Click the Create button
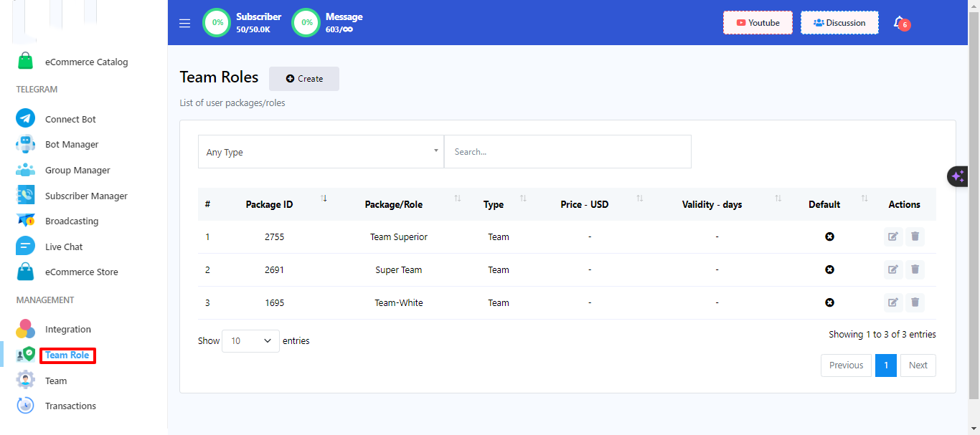This screenshot has width=980, height=435. 304,79
